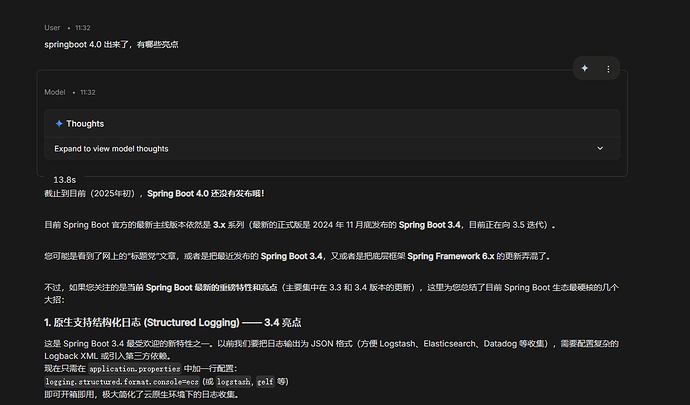The image size is (690, 405).
Task: Expand the model thoughts chevron
Action: (x=600, y=148)
